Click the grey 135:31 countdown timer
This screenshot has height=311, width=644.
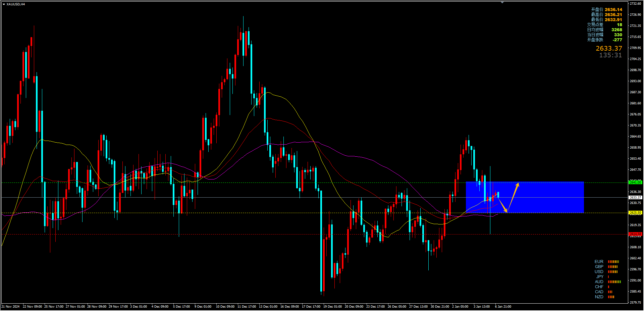point(610,55)
